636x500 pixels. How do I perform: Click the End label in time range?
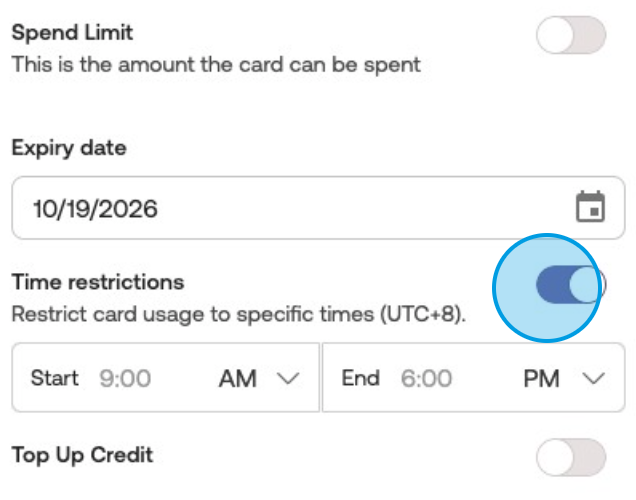(360, 378)
